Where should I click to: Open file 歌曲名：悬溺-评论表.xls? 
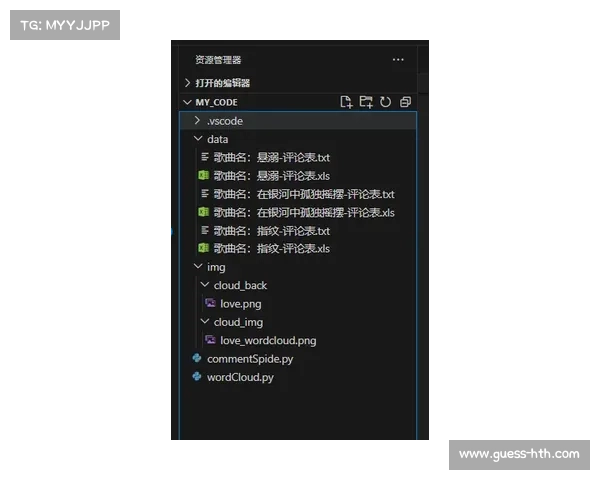tap(272, 176)
